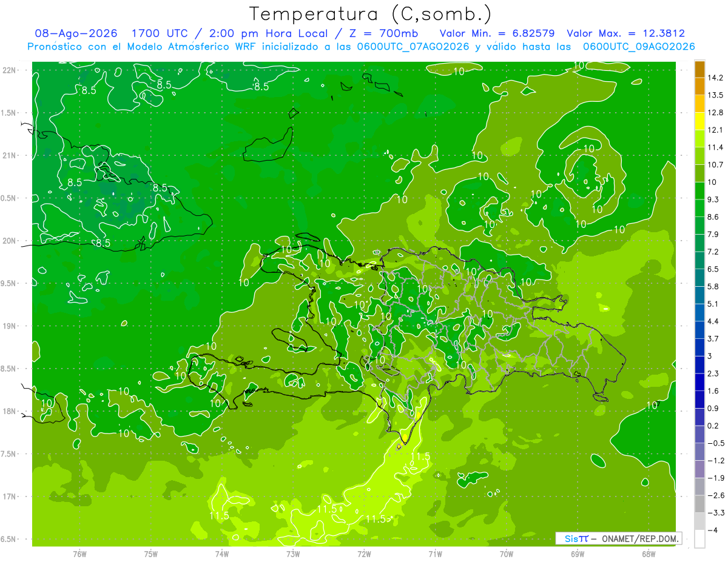
Task: Click the '-1.2' colorbar value
Action: pyautogui.click(x=716, y=461)
